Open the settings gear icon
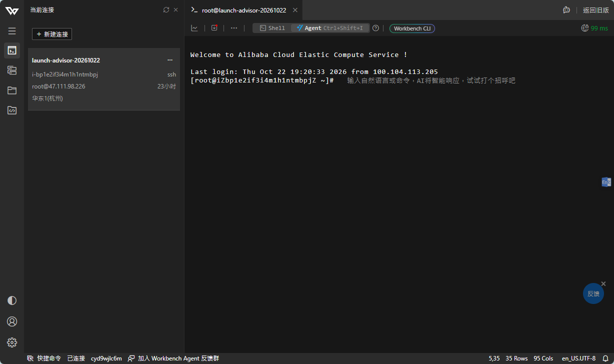 [12, 342]
